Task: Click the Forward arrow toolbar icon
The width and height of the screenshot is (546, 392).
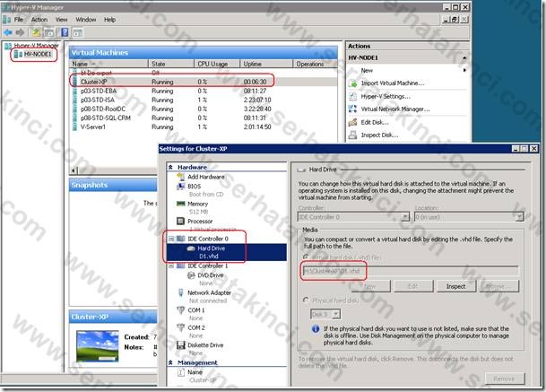Action: [x=20, y=32]
